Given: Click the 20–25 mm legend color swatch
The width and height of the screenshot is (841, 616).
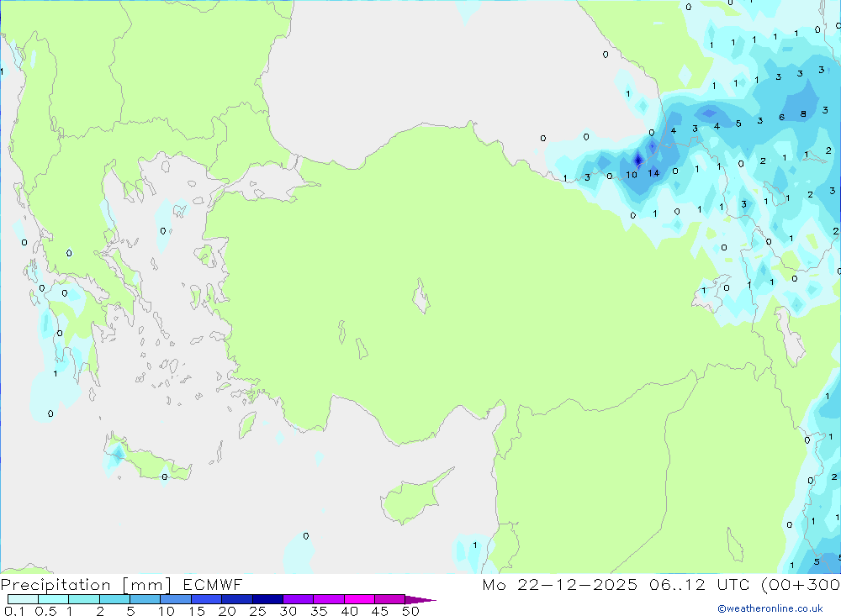Looking at the screenshot, I should [x=236, y=599].
